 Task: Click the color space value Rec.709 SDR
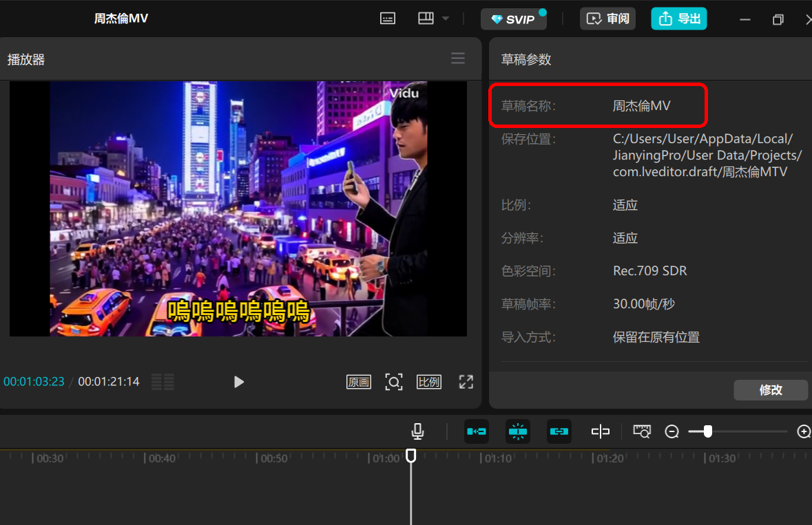click(x=650, y=271)
